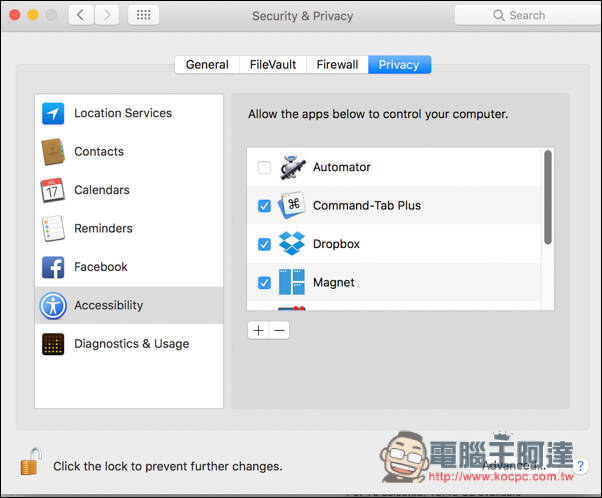The image size is (602, 498).
Task: Remove an app with the minus button
Action: click(280, 330)
